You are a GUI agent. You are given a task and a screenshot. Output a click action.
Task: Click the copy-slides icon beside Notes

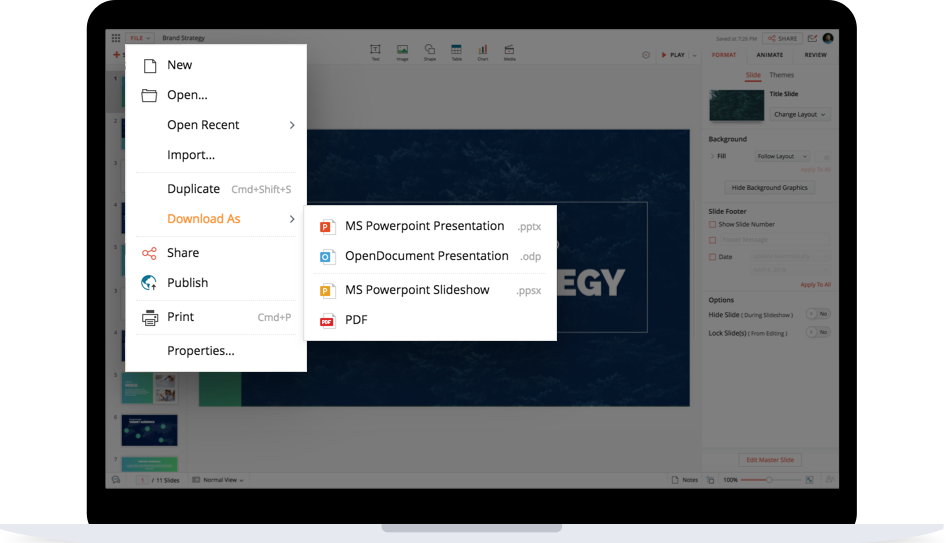click(710, 480)
